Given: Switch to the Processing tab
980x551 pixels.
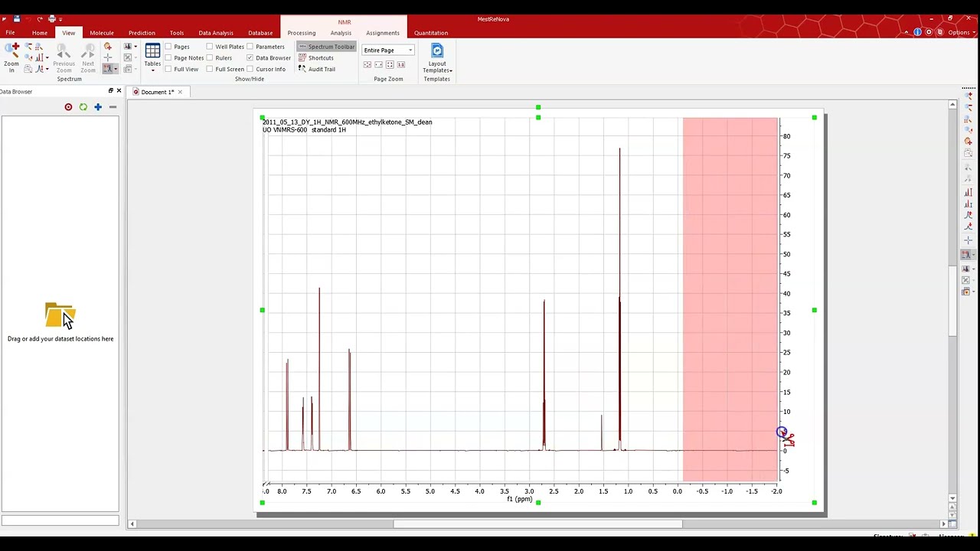Looking at the screenshot, I should tap(302, 33).
